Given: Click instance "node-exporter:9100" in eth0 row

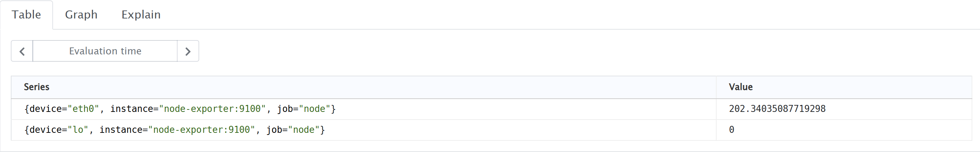Looking at the screenshot, I should pos(212,109).
